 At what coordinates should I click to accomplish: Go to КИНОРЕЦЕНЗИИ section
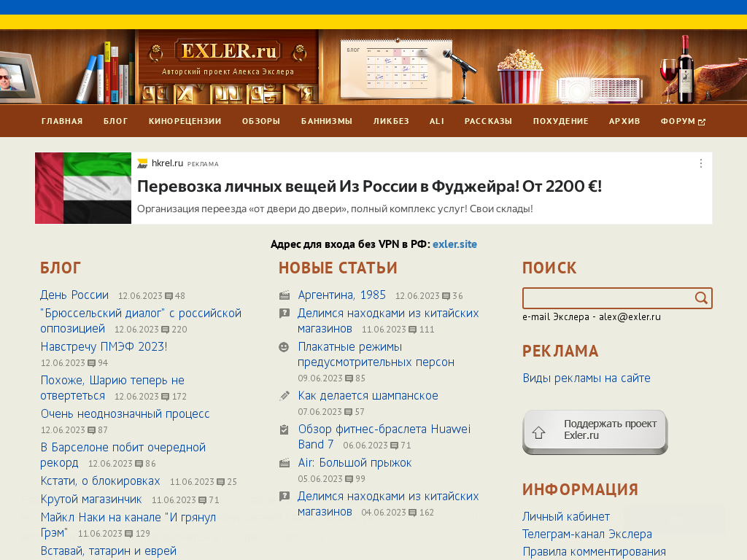[x=185, y=122]
